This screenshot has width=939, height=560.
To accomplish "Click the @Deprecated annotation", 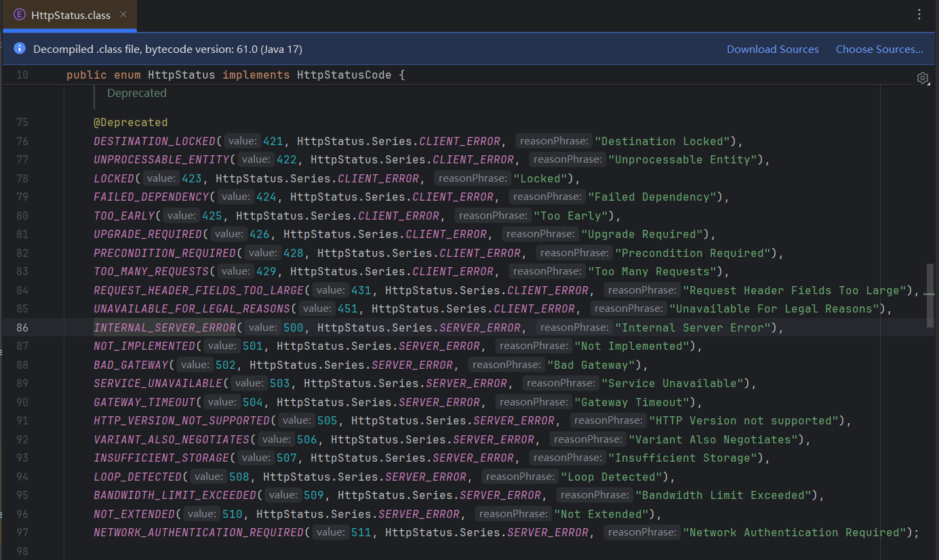I will pos(131,123).
